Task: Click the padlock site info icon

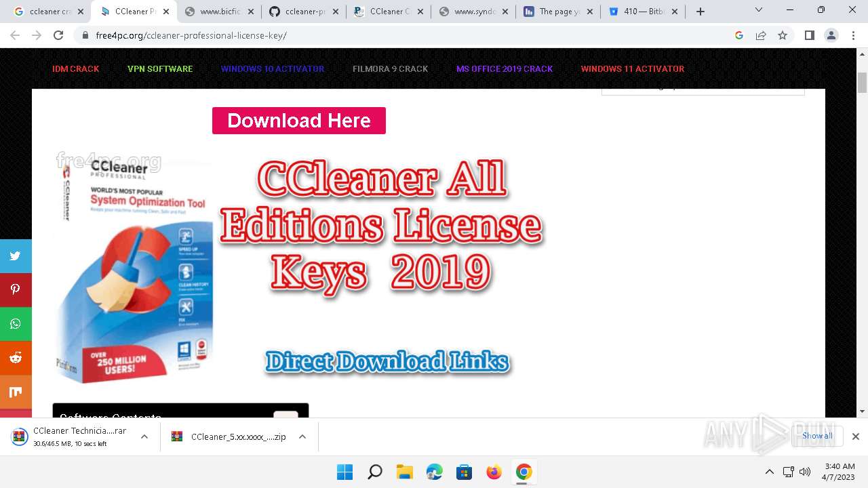Action: 85,35
